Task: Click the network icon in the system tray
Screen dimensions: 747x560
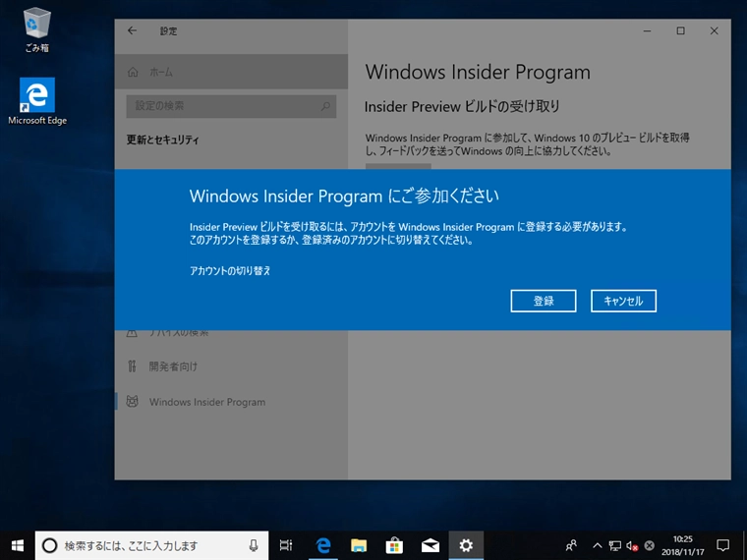Action: 614,545
